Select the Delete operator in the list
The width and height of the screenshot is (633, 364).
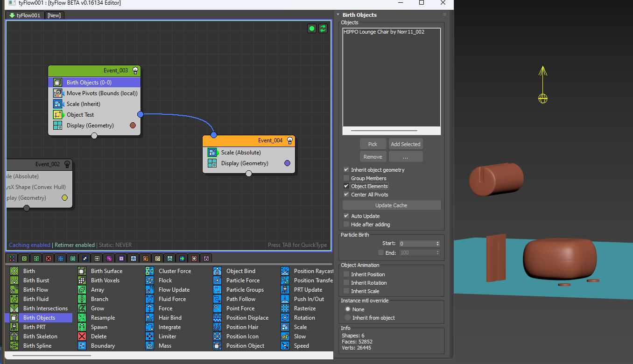98,336
